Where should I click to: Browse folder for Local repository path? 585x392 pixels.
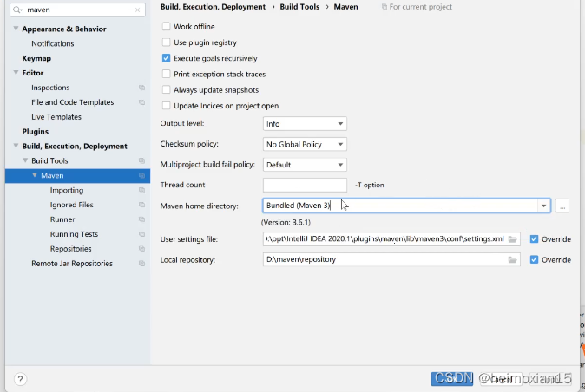click(x=513, y=259)
